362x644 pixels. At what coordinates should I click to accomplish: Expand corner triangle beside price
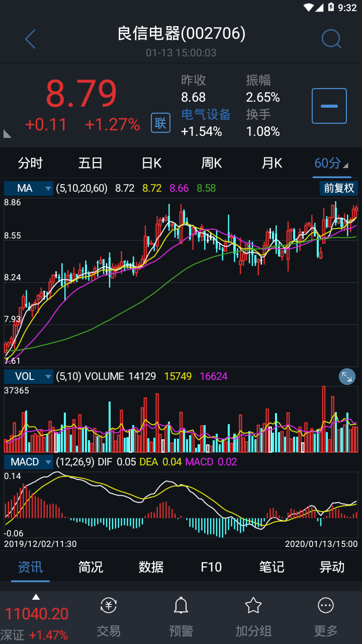coord(8,133)
